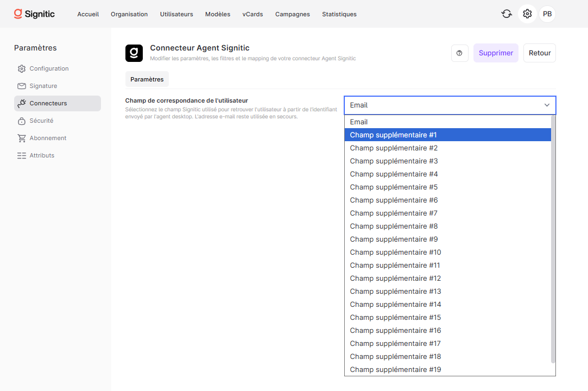Open Connecteurs in settings sidebar
The height and width of the screenshot is (391, 588).
tap(58, 103)
